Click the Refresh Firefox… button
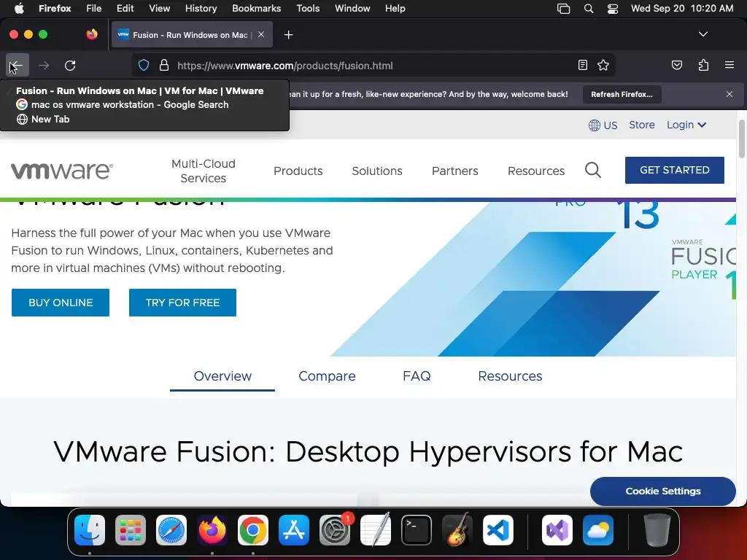The image size is (747, 560). (x=622, y=94)
